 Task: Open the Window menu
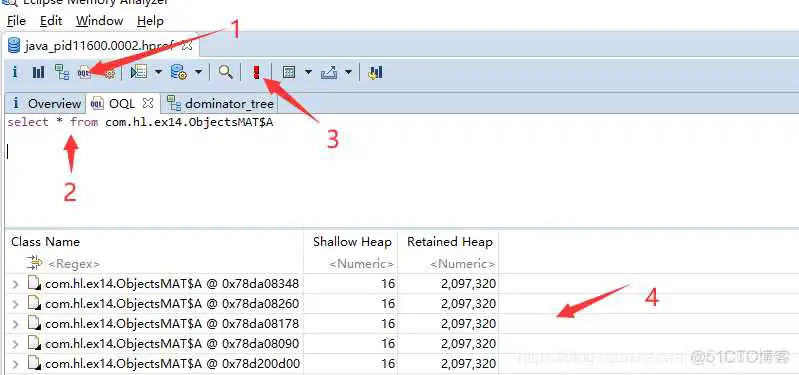click(x=99, y=21)
